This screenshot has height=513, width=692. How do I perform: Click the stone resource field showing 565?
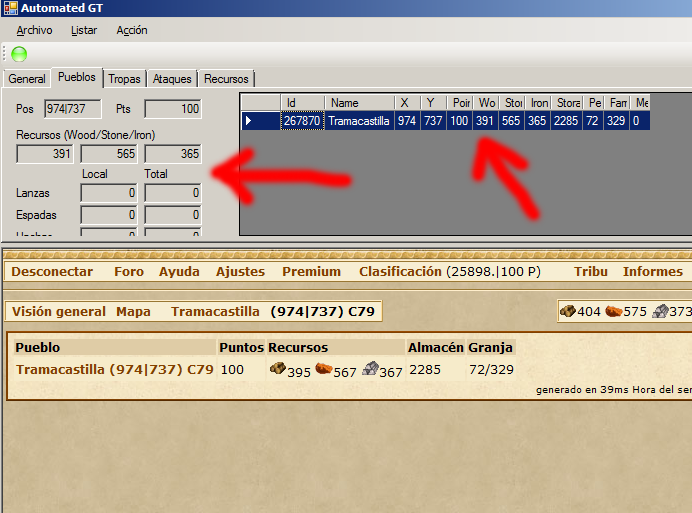(x=109, y=154)
